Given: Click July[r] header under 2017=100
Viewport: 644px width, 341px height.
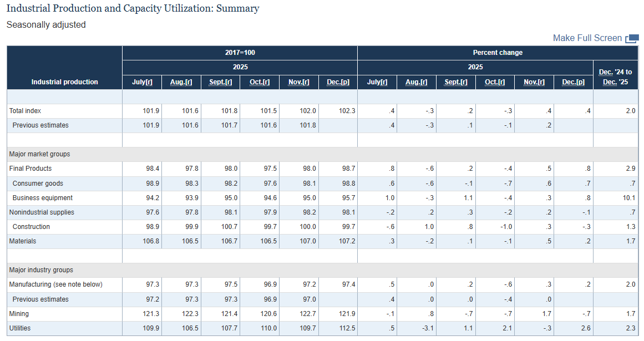Looking at the screenshot, I should tap(142, 82).
